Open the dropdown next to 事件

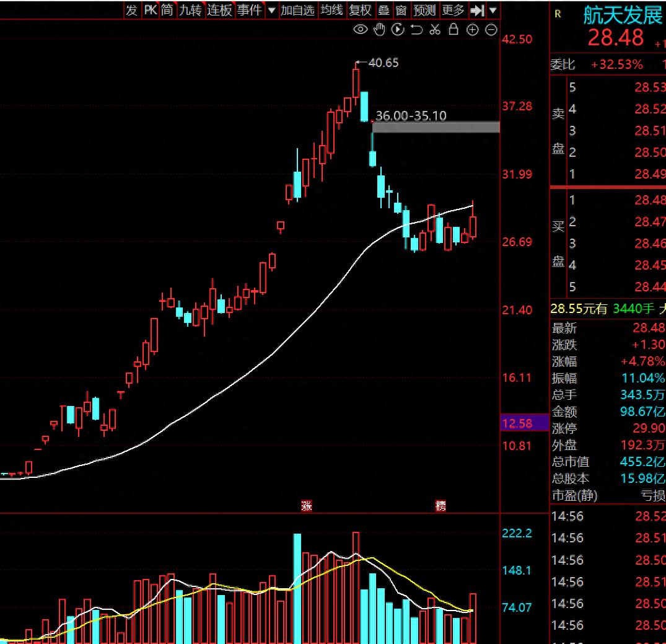(x=271, y=10)
